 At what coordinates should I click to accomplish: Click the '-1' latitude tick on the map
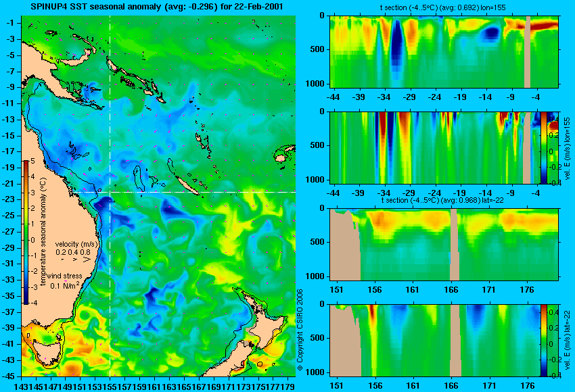(x=11, y=23)
